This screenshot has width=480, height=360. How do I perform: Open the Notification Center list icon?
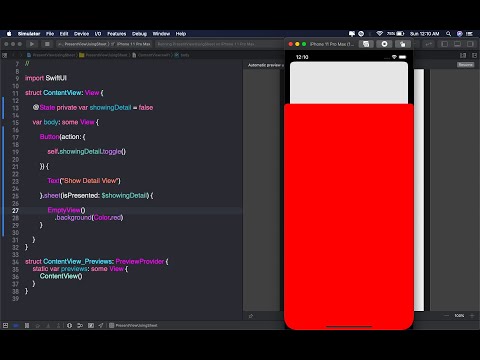point(470,34)
